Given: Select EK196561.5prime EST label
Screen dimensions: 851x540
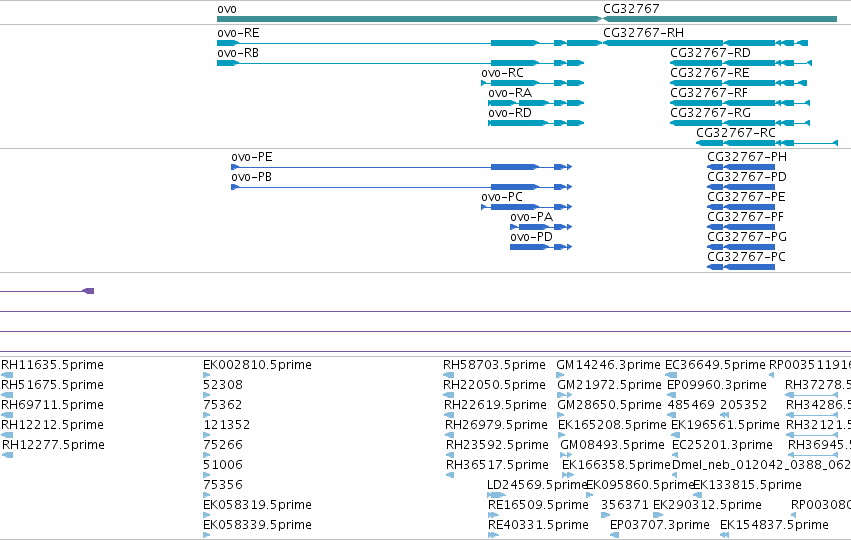Looking at the screenshot, I should tap(725, 425).
